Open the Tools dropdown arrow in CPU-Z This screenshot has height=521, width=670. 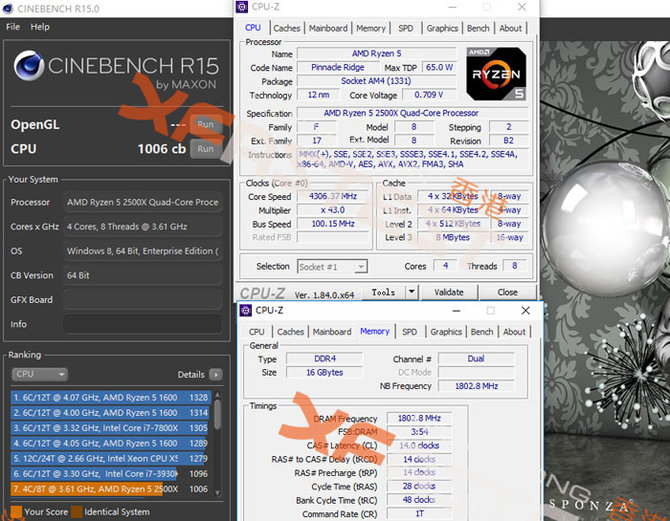[x=411, y=292]
